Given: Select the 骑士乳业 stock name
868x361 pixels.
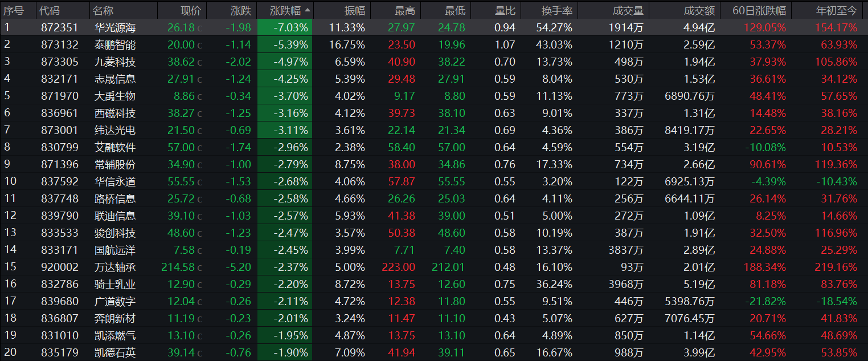Looking at the screenshot, I should 114,284.
